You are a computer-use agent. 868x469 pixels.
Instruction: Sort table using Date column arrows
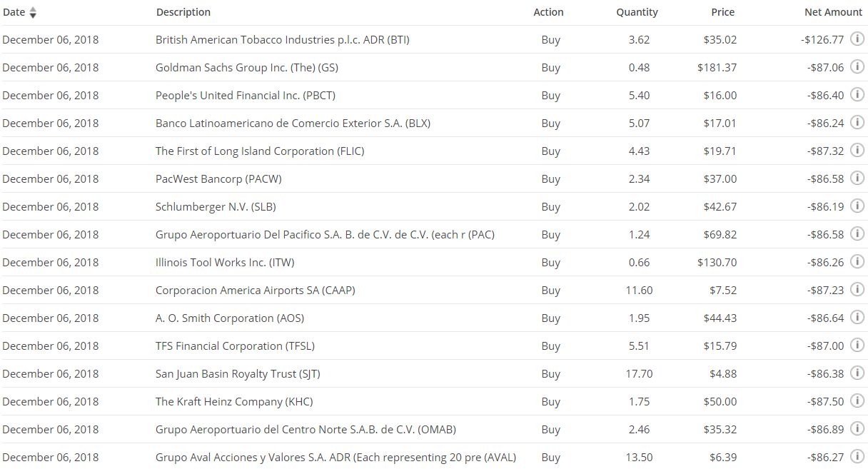pyautogui.click(x=33, y=13)
